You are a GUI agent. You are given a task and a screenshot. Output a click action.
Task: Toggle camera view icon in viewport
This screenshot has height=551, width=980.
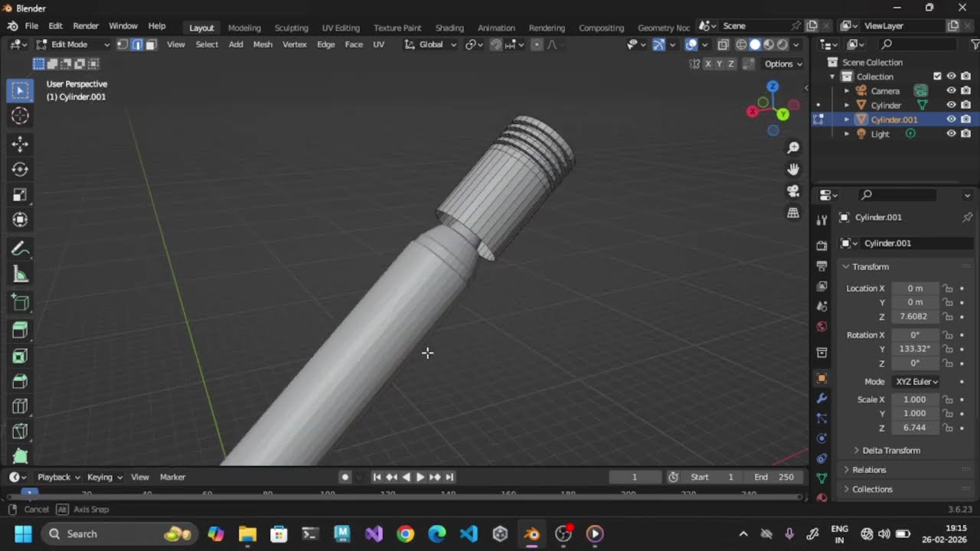click(x=793, y=191)
